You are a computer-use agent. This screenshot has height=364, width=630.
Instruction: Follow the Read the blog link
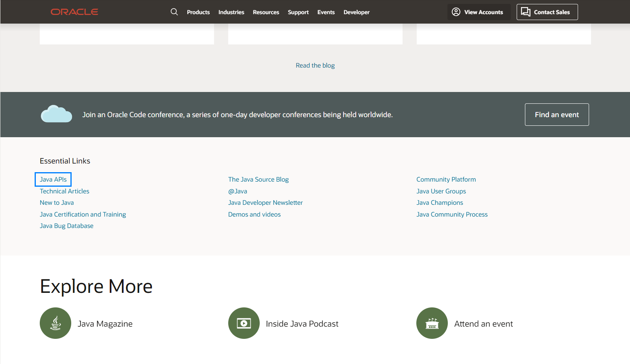point(315,65)
